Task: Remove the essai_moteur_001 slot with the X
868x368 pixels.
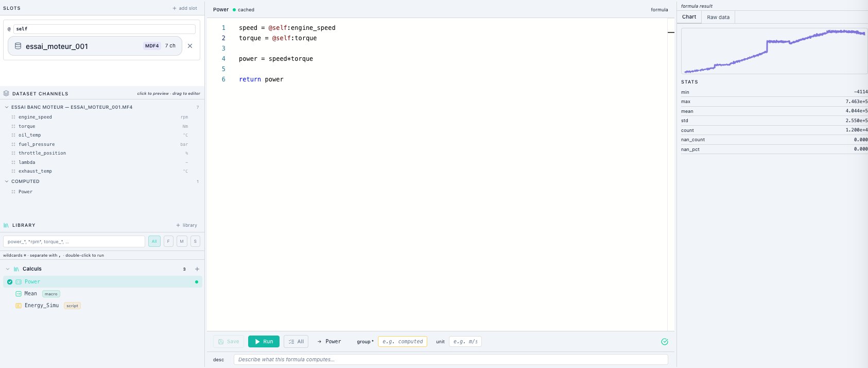Action: (x=190, y=46)
